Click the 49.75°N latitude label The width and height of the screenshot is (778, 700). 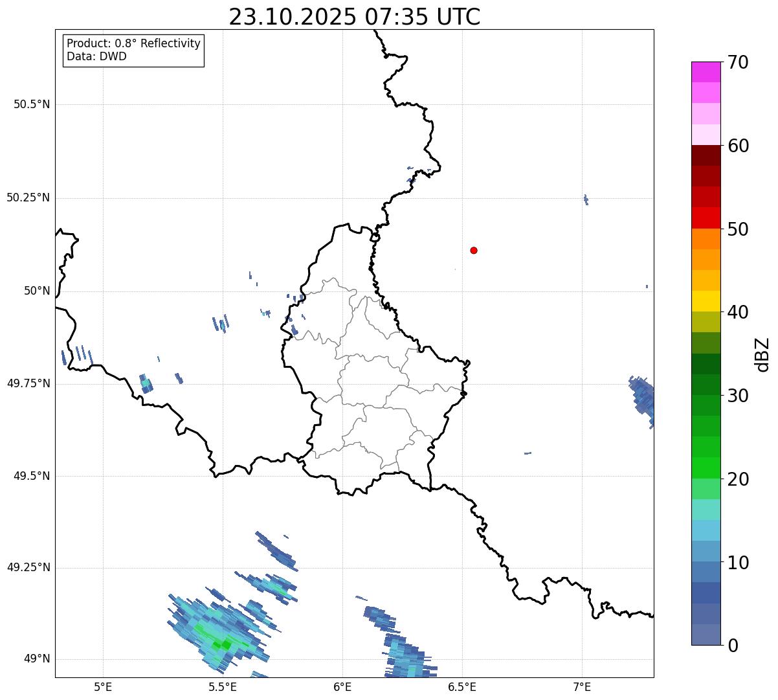tap(28, 383)
